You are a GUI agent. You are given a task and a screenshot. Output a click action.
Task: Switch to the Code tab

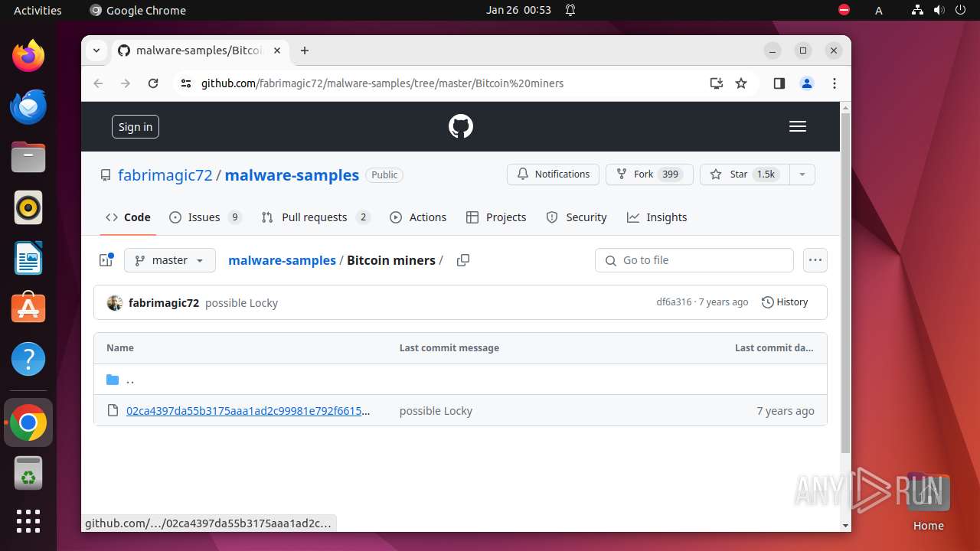(x=129, y=217)
